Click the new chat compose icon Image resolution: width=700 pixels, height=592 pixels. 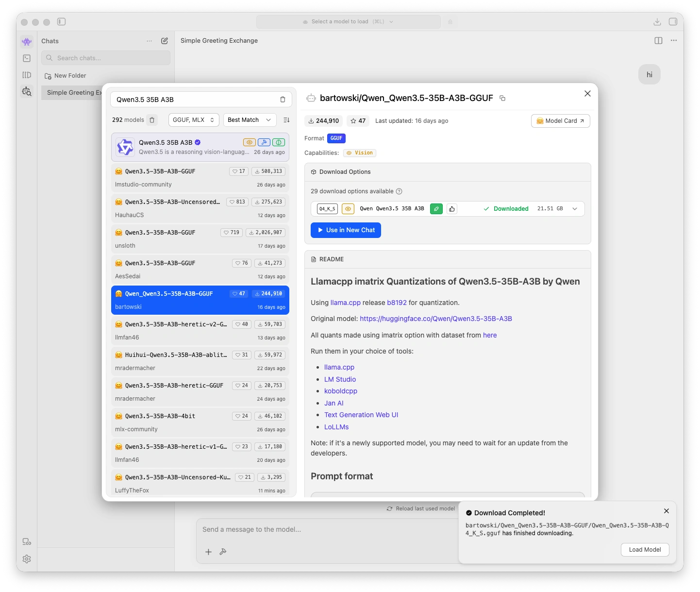click(x=165, y=41)
